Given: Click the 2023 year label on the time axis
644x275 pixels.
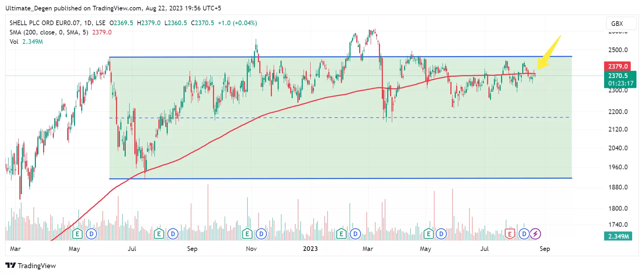Looking at the screenshot, I should [310, 249].
